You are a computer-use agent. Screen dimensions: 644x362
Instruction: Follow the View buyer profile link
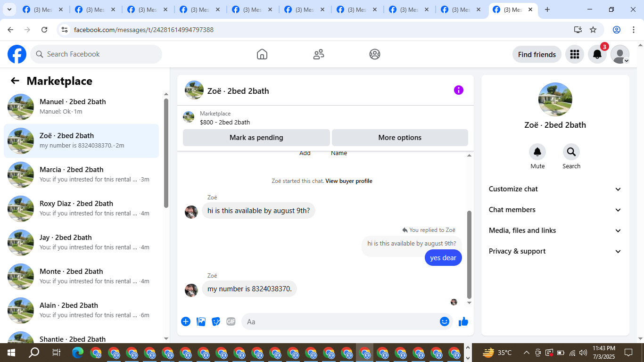(x=349, y=181)
